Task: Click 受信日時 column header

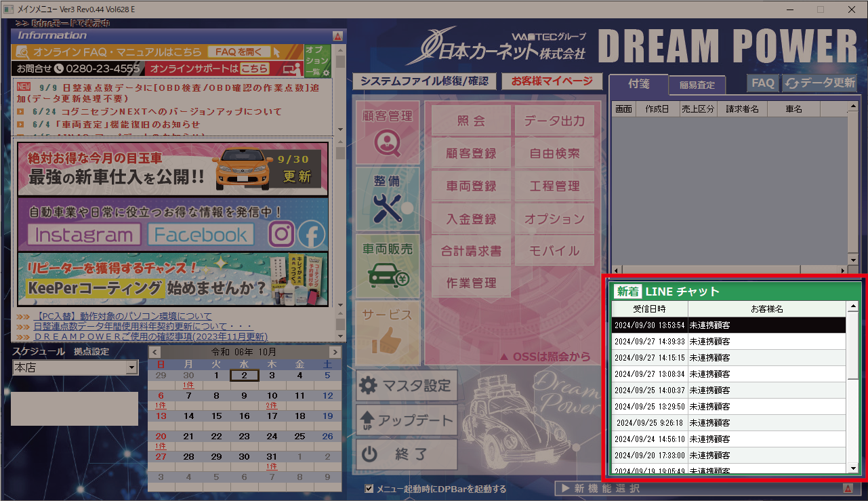Action: pyautogui.click(x=650, y=309)
